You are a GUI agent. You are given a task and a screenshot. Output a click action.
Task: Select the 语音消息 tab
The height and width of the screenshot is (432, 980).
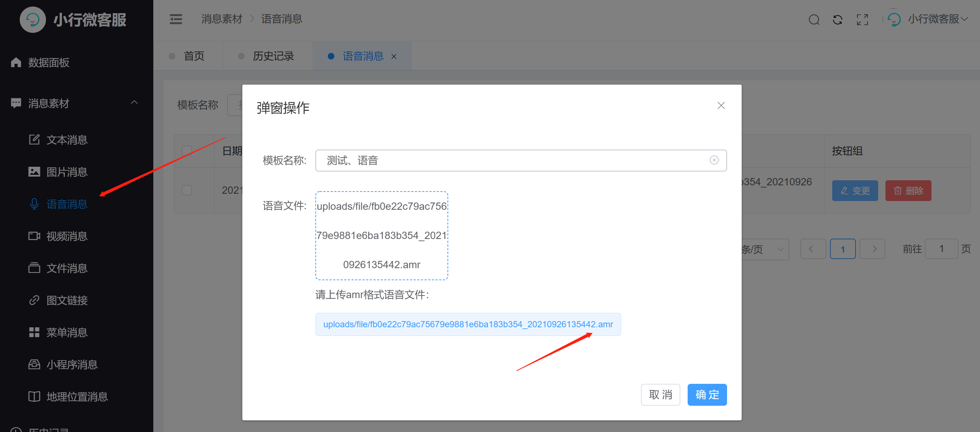click(362, 56)
